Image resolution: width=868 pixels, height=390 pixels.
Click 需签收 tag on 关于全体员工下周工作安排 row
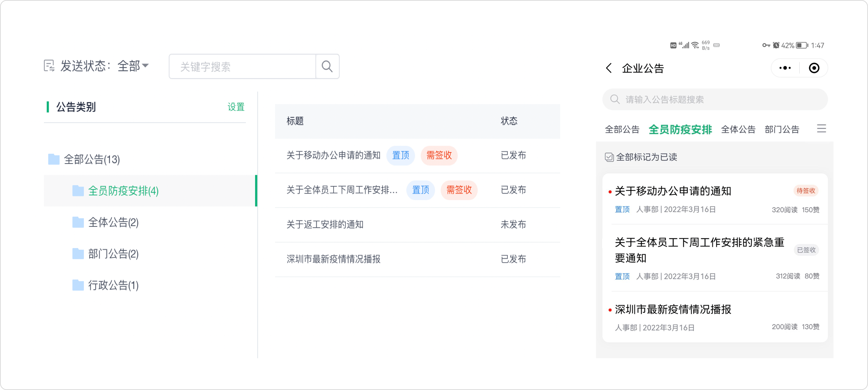pos(459,190)
